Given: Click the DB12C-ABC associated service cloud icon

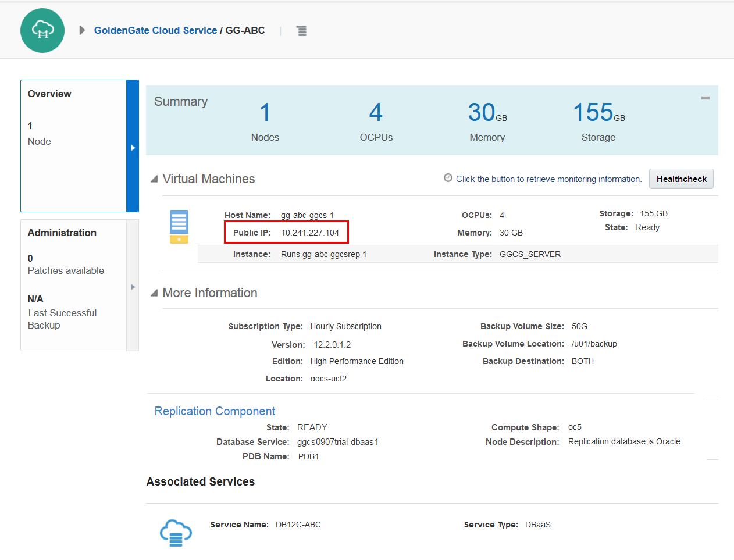Looking at the screenshot, I should click(x=176, y=532).
